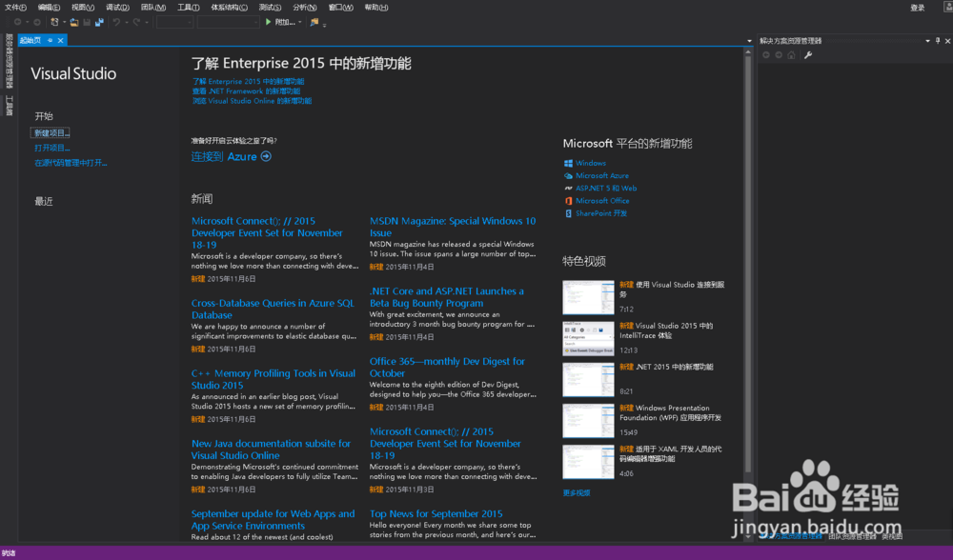Open the Undo history dropdown arrow
The height and width of the screenshot is (560, 953).
127,22
